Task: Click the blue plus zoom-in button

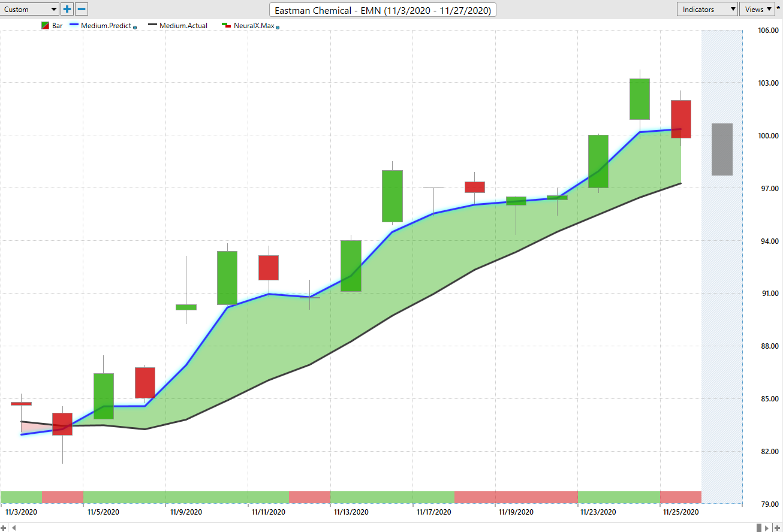Action: click(67, 9)
